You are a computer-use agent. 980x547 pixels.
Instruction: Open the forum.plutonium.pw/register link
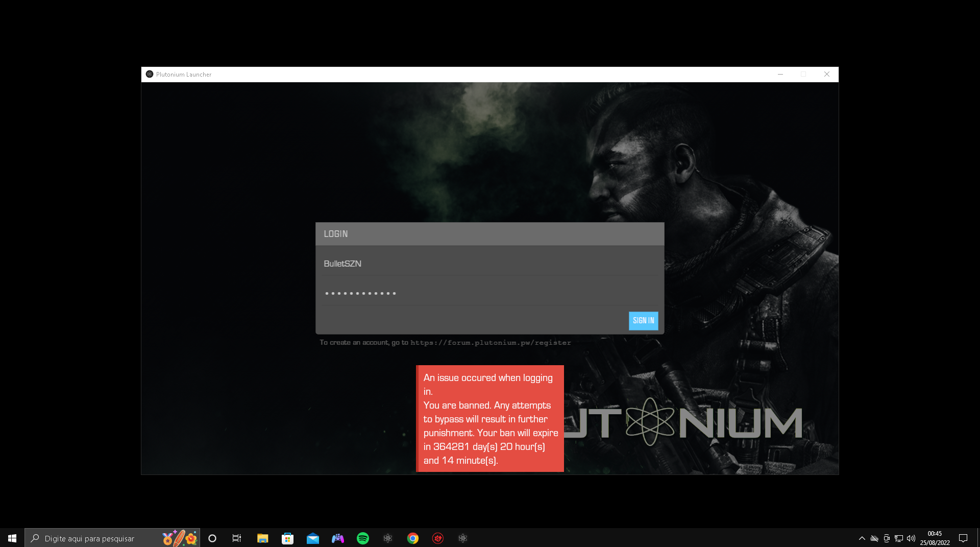(491, 343)
